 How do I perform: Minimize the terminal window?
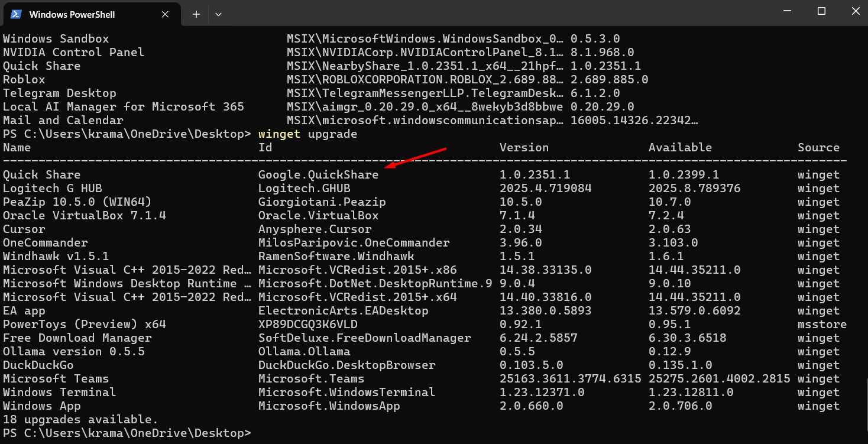786,11
